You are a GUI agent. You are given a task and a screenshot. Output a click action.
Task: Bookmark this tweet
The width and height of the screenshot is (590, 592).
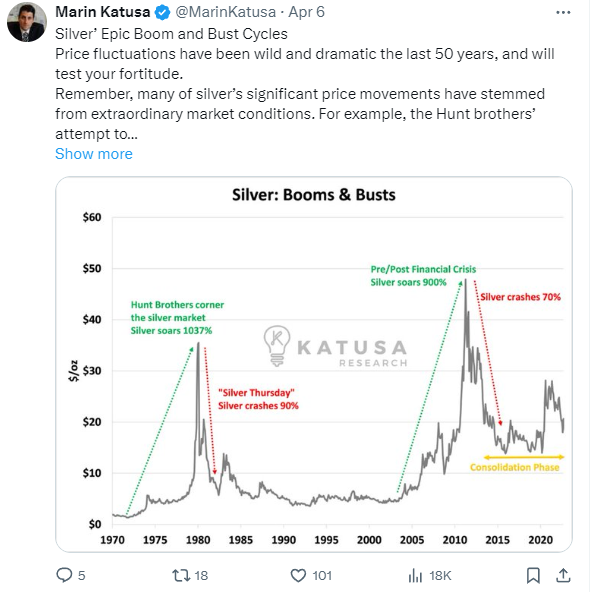point(533,575)
